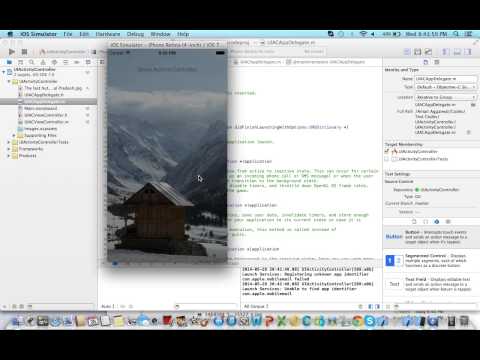
Task: Clear the console with the trash icon
Action: 360,306
